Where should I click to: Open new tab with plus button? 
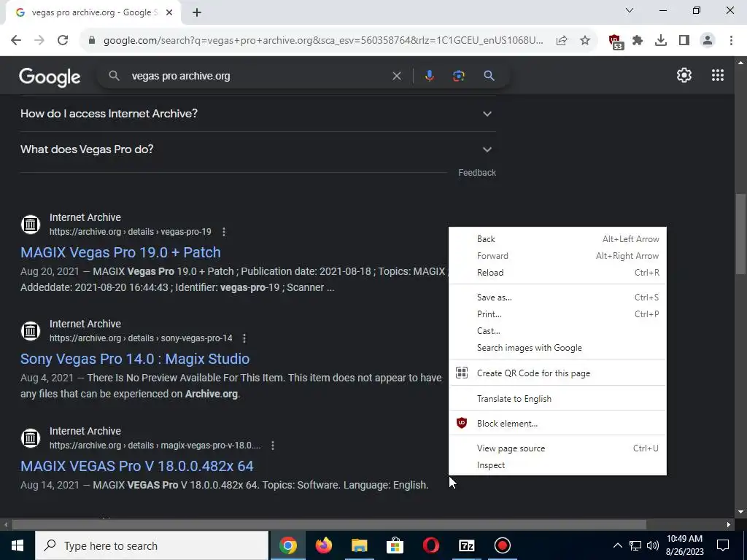[x=197, y=13]
